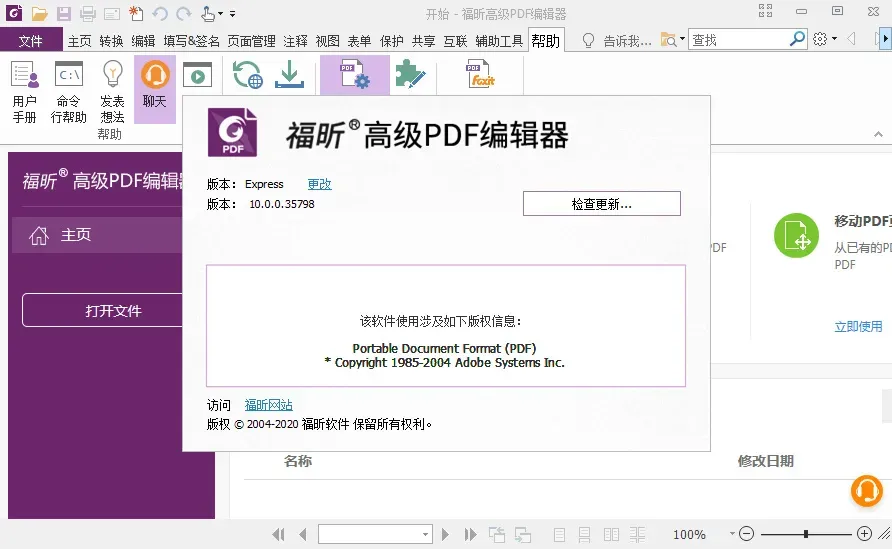The width and height of the screenshot is (892, 549).
Task: Switch to the 转换 ribbon tab
Action: coord(112,41)
